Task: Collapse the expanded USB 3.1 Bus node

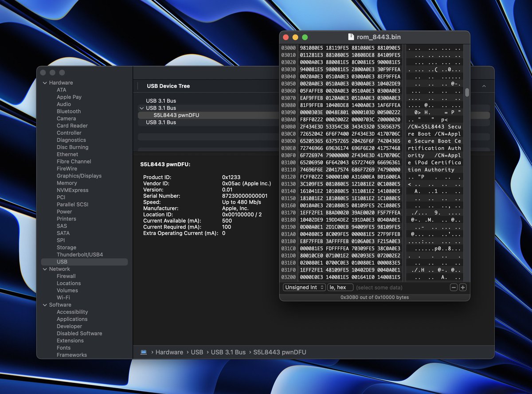Action: tap(143, 108)
